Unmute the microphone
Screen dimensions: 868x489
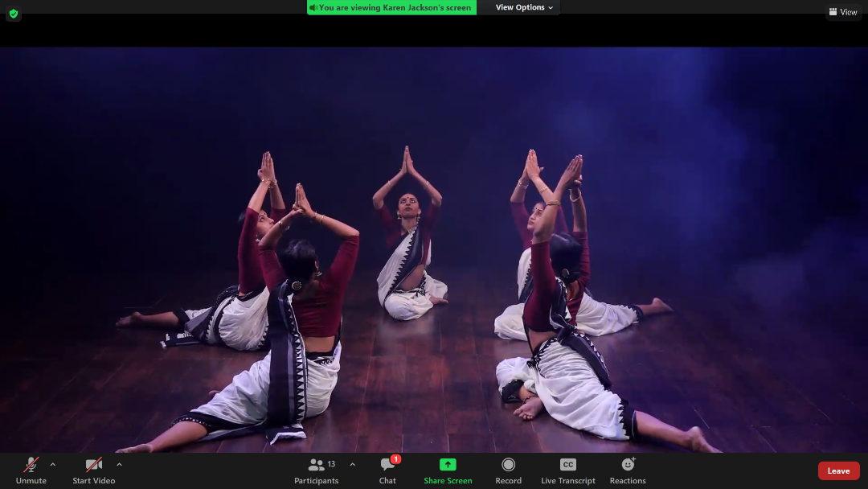(x=31, y=465)
